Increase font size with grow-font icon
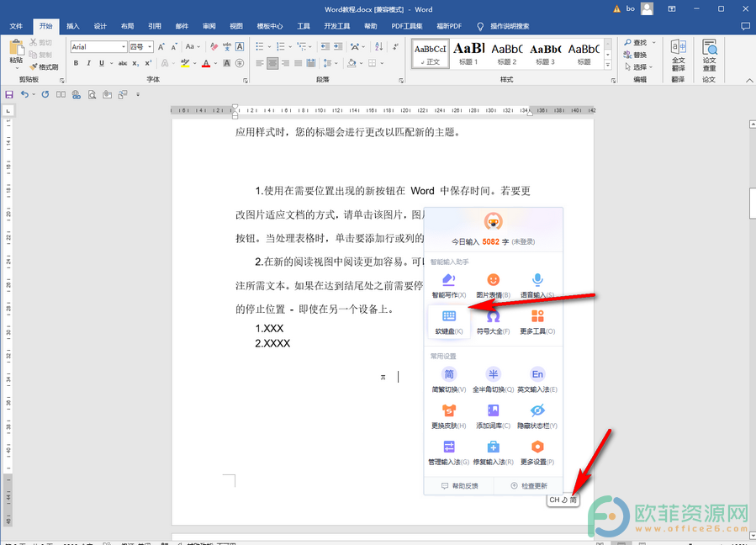The image size is (756, 545). click(x=161, y=47)
